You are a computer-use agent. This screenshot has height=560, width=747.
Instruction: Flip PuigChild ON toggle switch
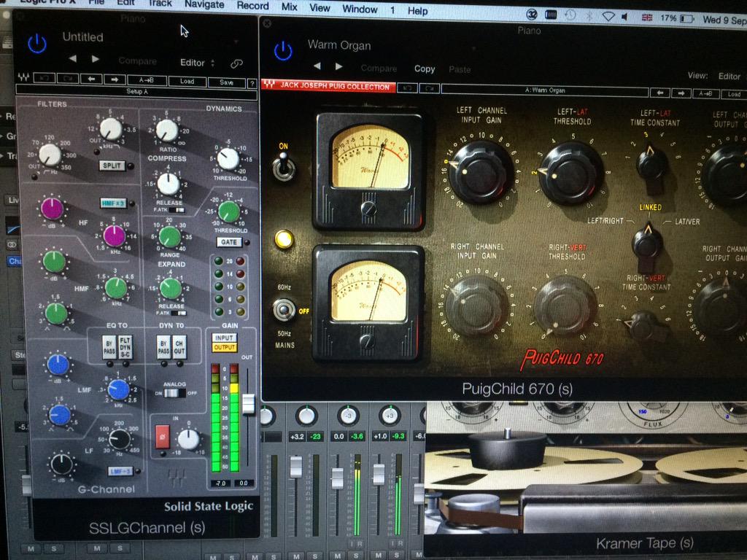tap(284, 166)
